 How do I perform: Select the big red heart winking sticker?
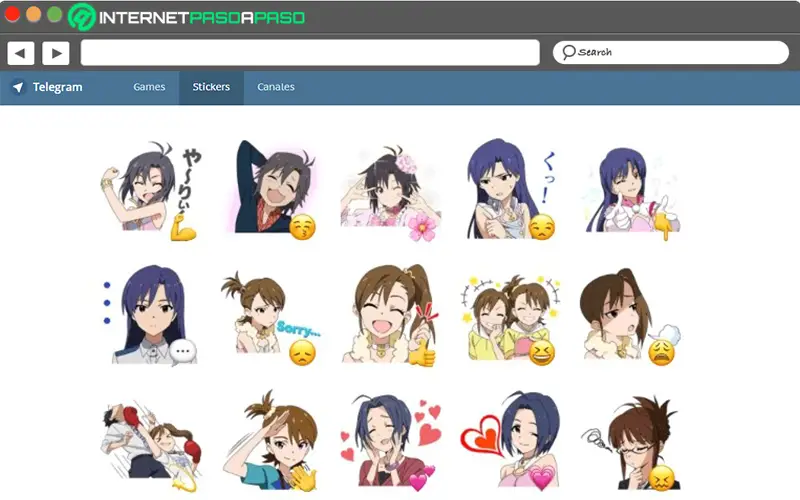[x=510, y=440]
